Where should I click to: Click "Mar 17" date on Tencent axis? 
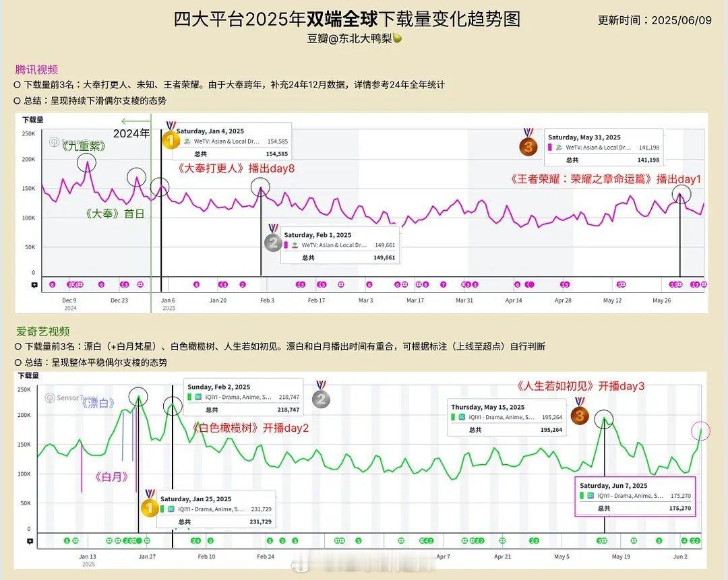click(415, 300)
